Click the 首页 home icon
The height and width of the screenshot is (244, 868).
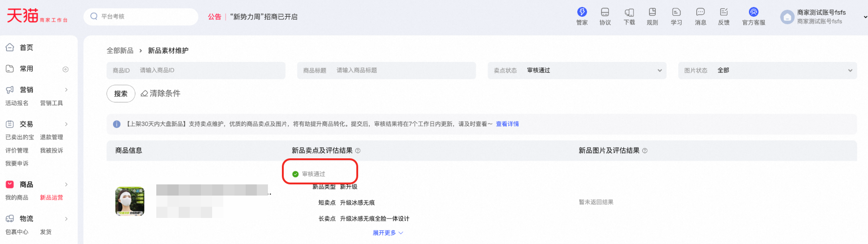pos(10,47)
